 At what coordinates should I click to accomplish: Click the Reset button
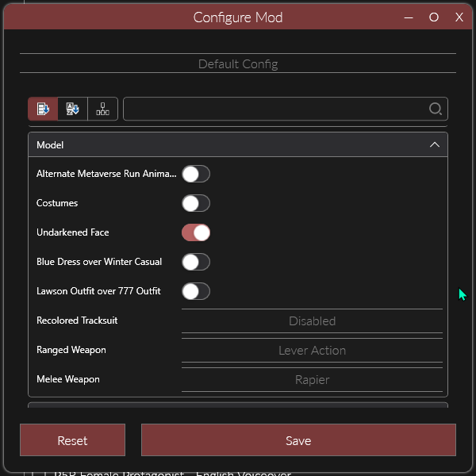tap(72, 440)
